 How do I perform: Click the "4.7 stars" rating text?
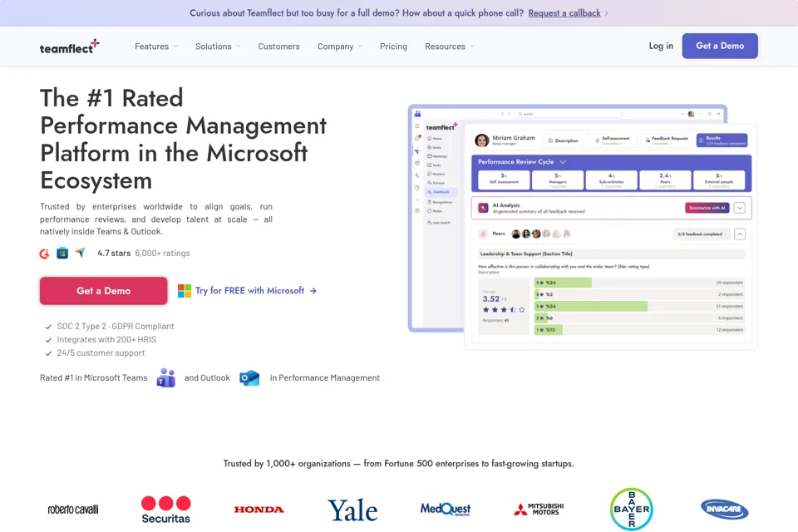(114, 253)
